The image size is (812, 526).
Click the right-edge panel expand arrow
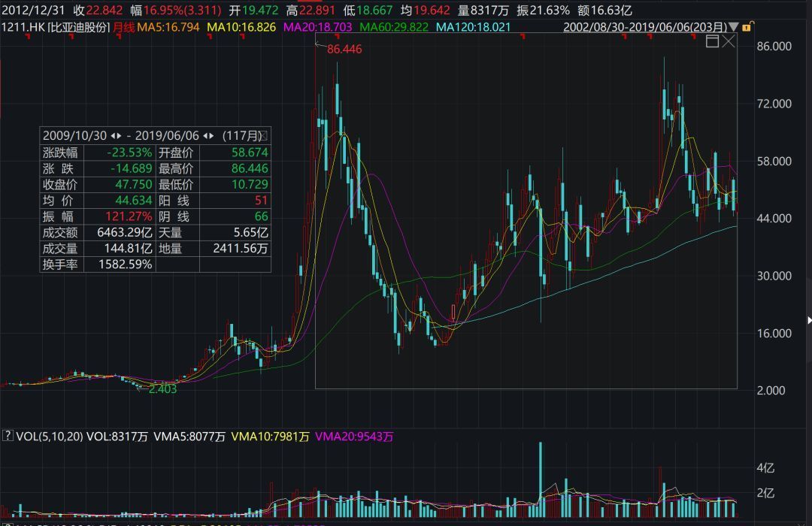pyautogui.click(x=808, y=320)
